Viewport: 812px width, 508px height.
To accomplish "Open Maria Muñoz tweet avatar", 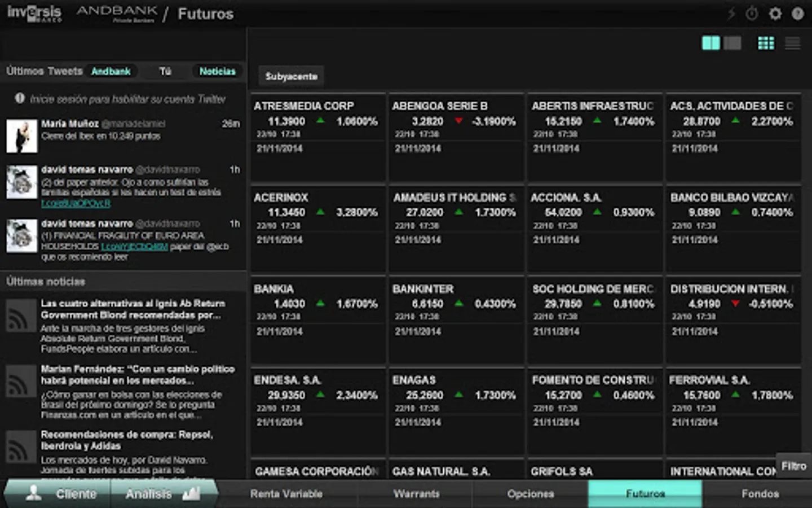I will pyautogui.click(x=21, y=135).
